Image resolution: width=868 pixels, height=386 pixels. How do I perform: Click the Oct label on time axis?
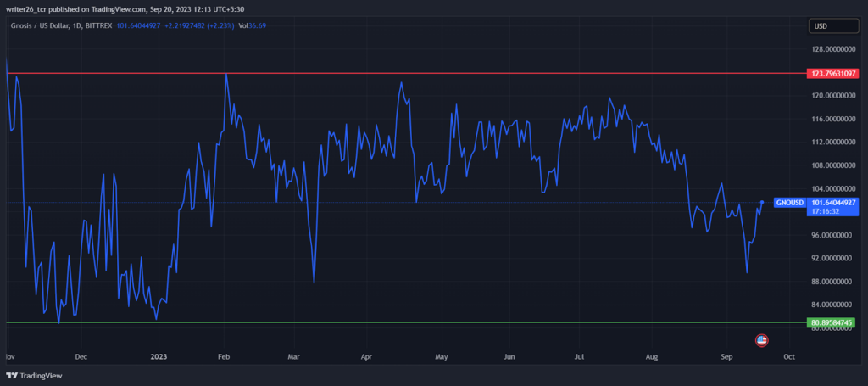tap(790, 356)
